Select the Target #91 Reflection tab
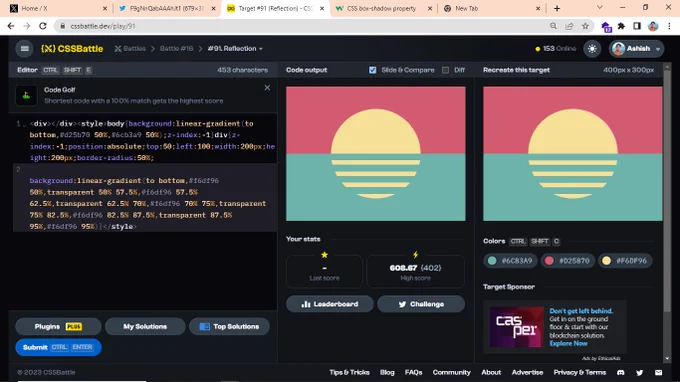 tap(275, 8)
